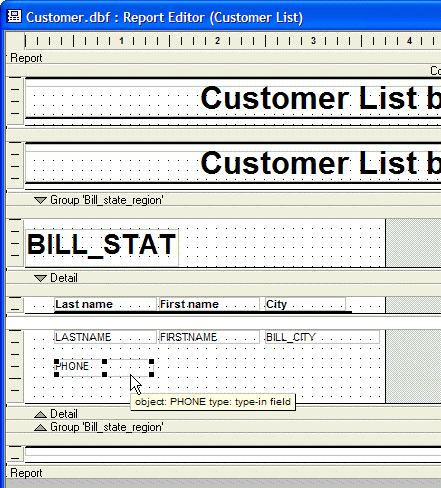
Task: Click the horizontal ruler at mark 2
Action: click(217, 41)
